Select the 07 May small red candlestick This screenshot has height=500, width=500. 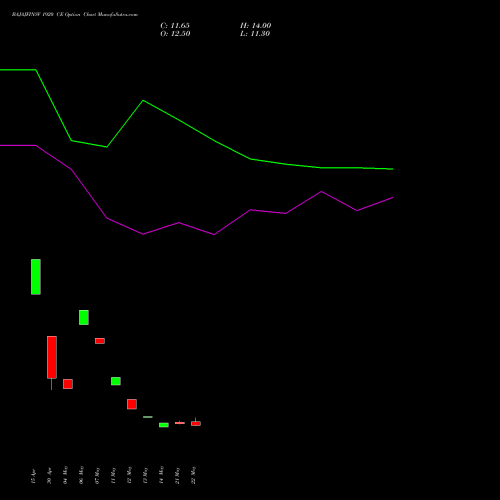click(100, 341)
